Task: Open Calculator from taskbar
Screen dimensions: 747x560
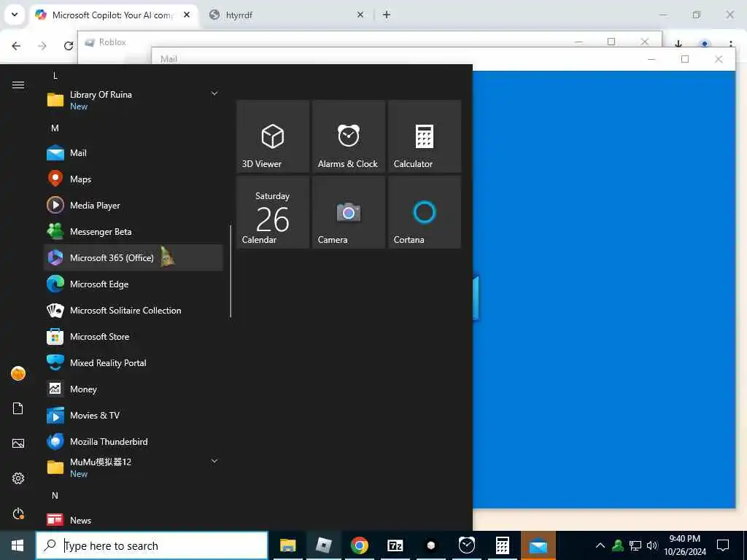Action: pyautogui.click(x=502, y=545)
